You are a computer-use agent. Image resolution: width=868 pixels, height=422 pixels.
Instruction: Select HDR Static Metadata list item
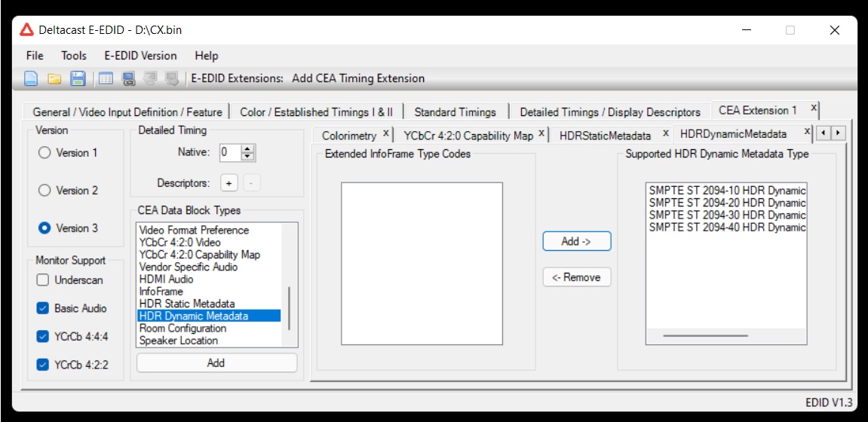(x=209, y=304)
